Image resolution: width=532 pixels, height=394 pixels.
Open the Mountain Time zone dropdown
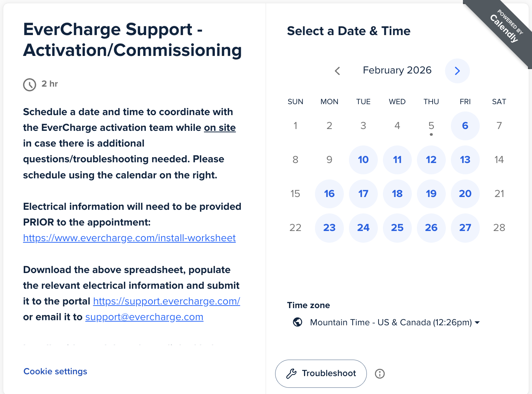coord(395,322)
